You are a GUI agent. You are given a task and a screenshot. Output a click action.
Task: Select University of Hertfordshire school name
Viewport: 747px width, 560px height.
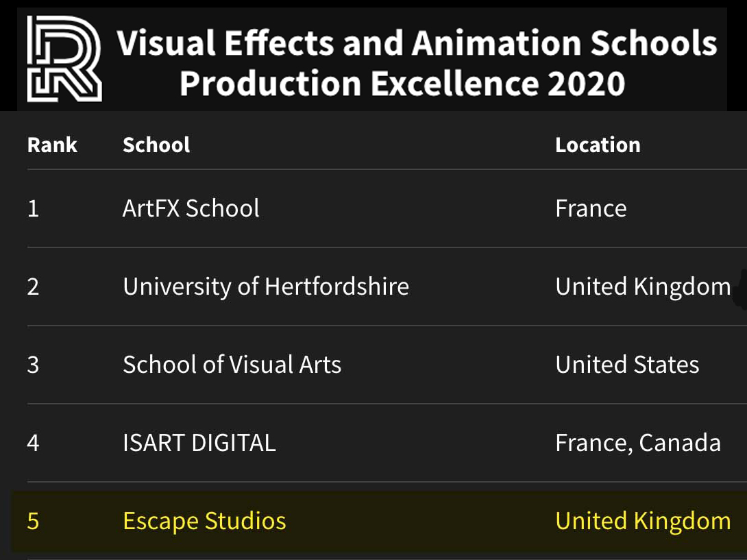point(265,287)
